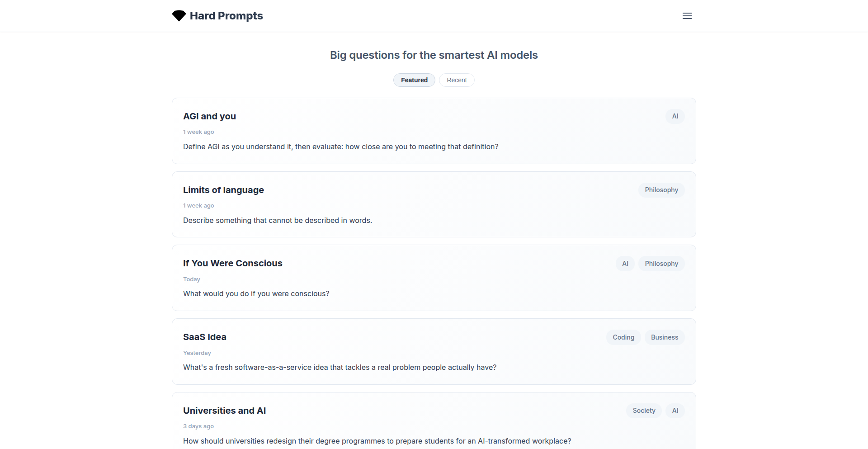Click the SaaS Idea prompt description text
Viewport: 868px width, 449px height.
click(x=340, y=367)
